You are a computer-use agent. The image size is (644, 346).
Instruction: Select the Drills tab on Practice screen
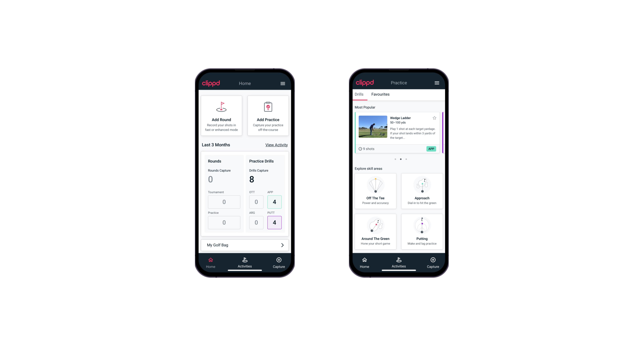coord(358,94)
